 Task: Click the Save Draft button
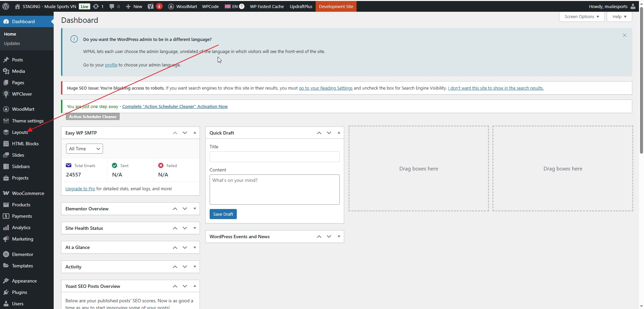[x=223, y=214]
